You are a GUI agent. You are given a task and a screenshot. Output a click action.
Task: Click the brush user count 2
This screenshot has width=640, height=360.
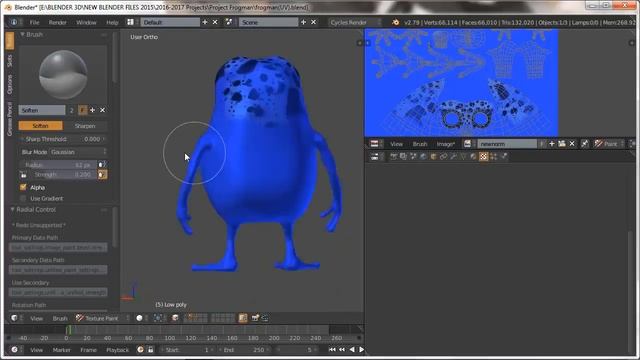(x=71, y=110)
